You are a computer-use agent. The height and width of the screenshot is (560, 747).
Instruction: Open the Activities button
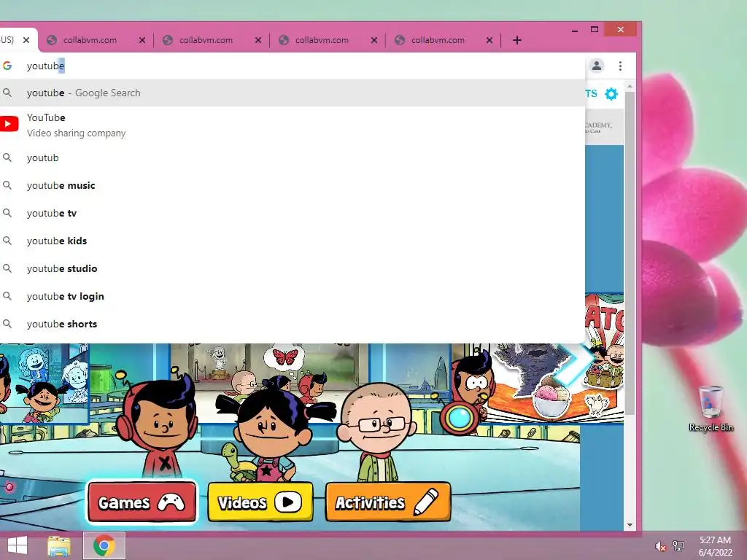coord(388,502)
